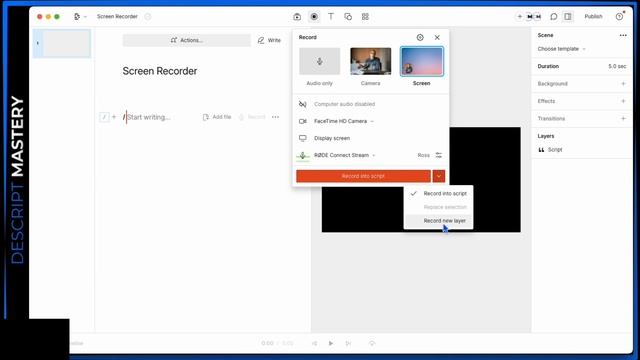The height and width of the screenshot is (360, 640).
Task: Click sync status icon beside project name
Action: tap(148, 17)
